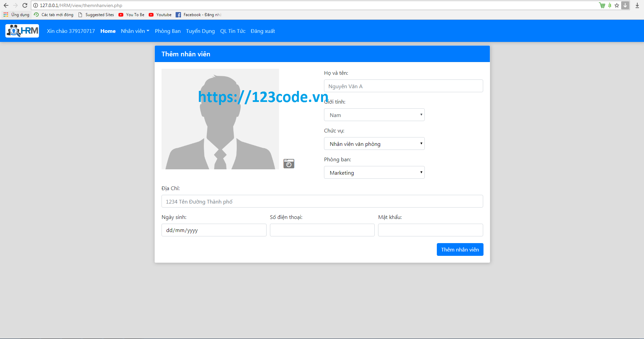This screenshot has height=339, width=644.
Task: Click the Các tab mới đóng icon
Action: (36, 14)
